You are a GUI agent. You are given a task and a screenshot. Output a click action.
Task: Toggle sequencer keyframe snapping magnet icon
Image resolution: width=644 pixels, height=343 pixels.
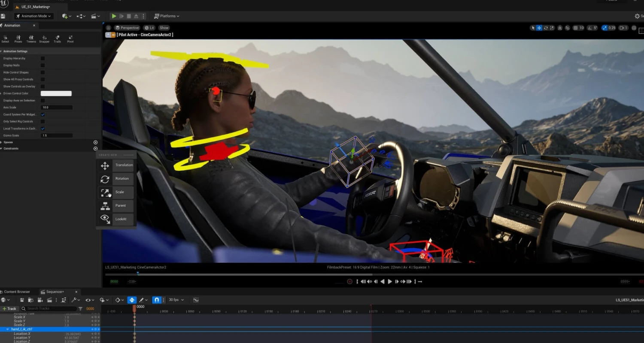click(157, 300)
